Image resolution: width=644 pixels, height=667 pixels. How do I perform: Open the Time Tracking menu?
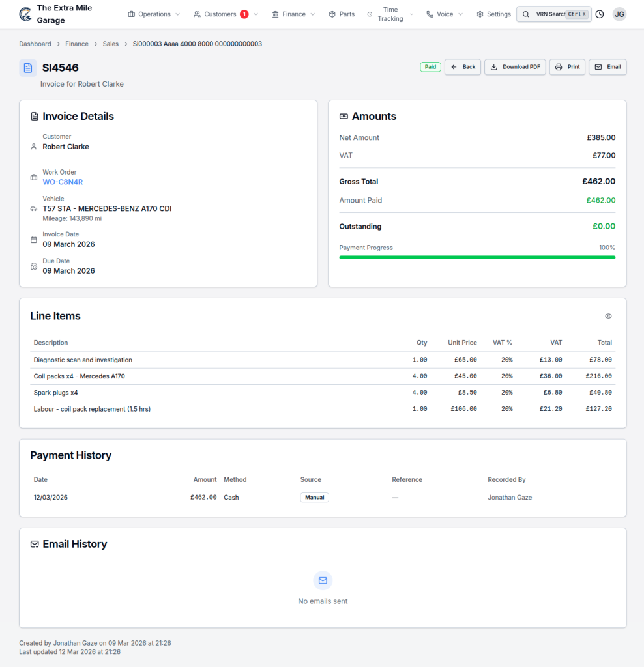point(390,14)
